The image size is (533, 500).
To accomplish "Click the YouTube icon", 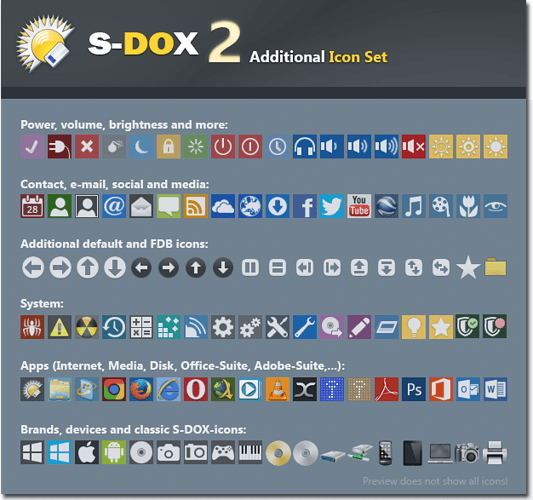I will (359, 206).
